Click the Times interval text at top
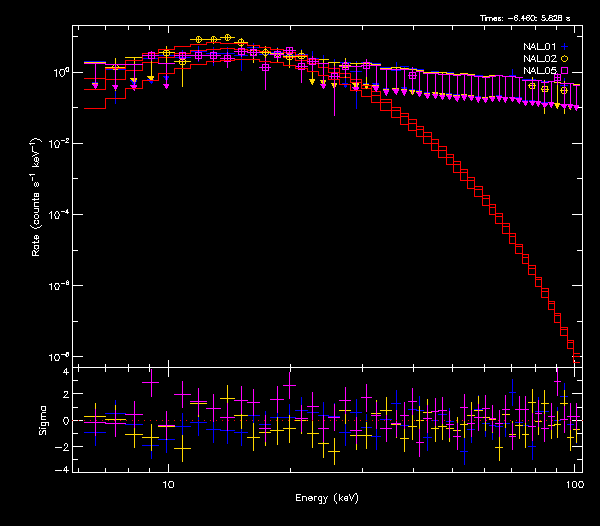Viewport: 600px width, 526px height. [530, 18]
